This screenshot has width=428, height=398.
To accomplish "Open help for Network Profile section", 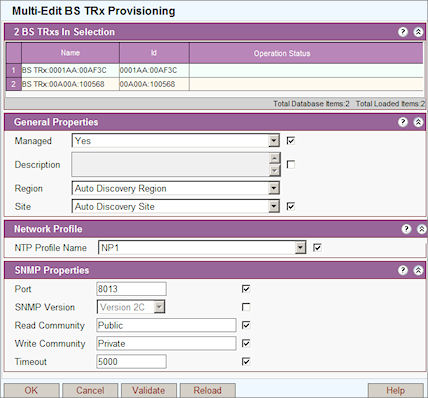I will 406,229.
